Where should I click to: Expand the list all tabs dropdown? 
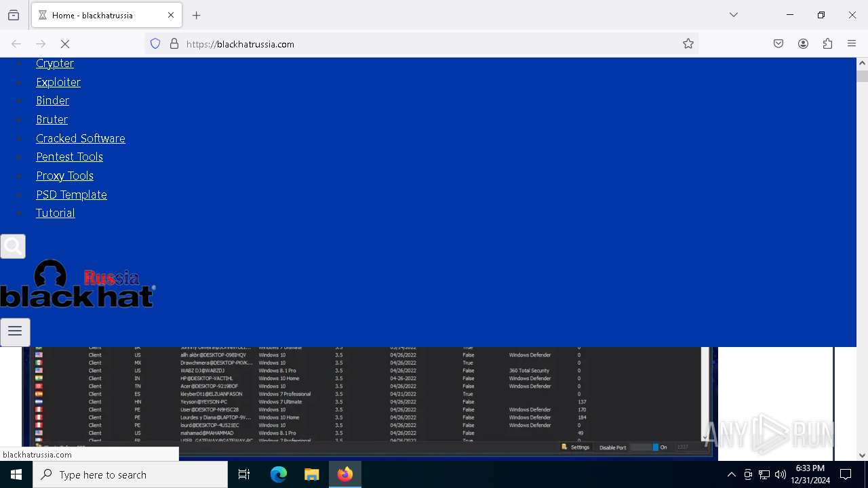[734, 15]
